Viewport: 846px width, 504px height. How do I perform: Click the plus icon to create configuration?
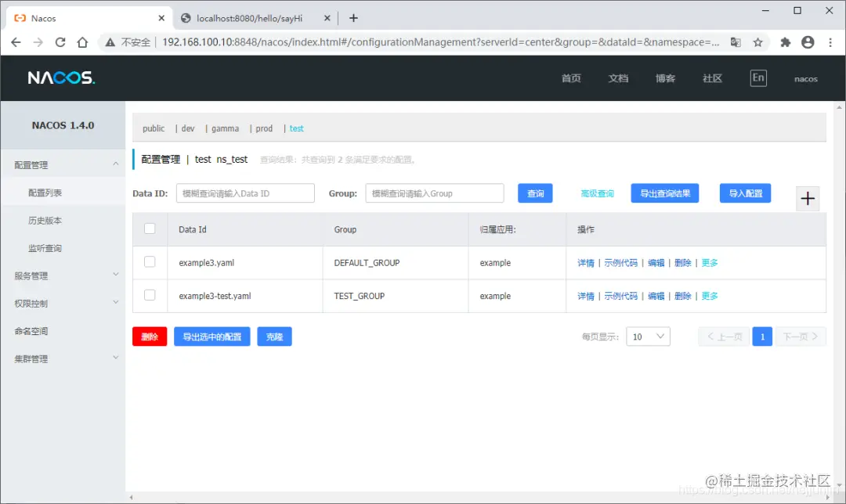click(807, 198)
